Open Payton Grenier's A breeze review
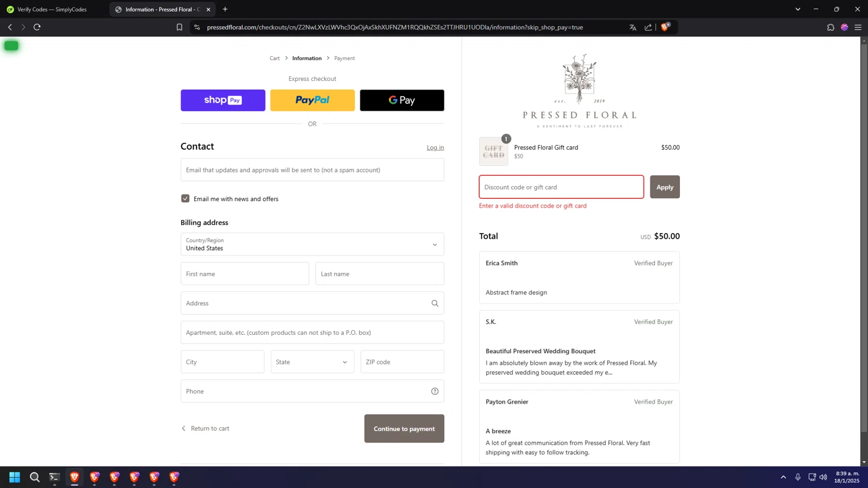 click(579, 427)
